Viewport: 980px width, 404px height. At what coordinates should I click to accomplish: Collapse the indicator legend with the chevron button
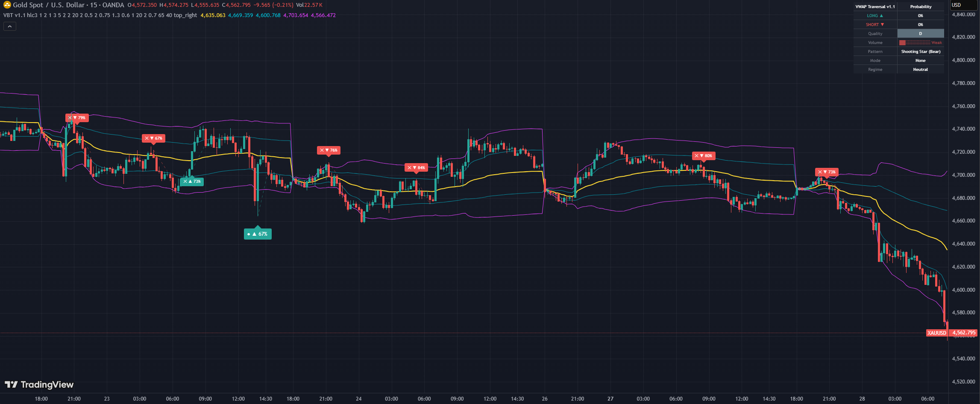point(9,26)
